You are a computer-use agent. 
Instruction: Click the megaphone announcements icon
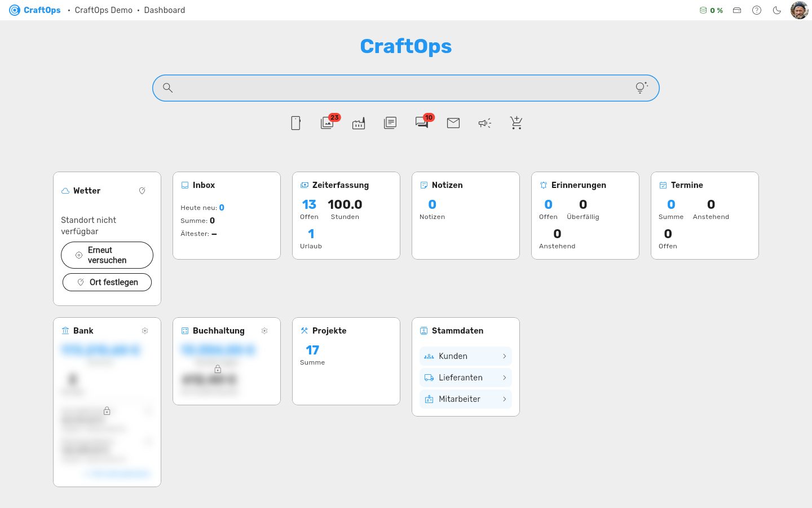pos(485,123)
